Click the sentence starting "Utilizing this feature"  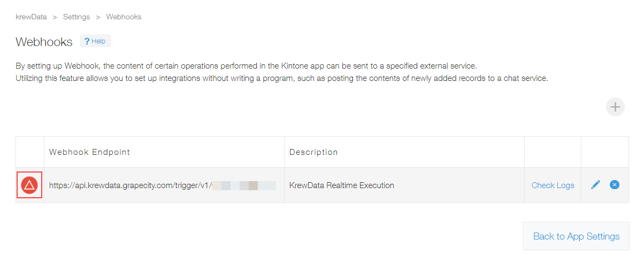pyautogui.click(x=282, y=79)
